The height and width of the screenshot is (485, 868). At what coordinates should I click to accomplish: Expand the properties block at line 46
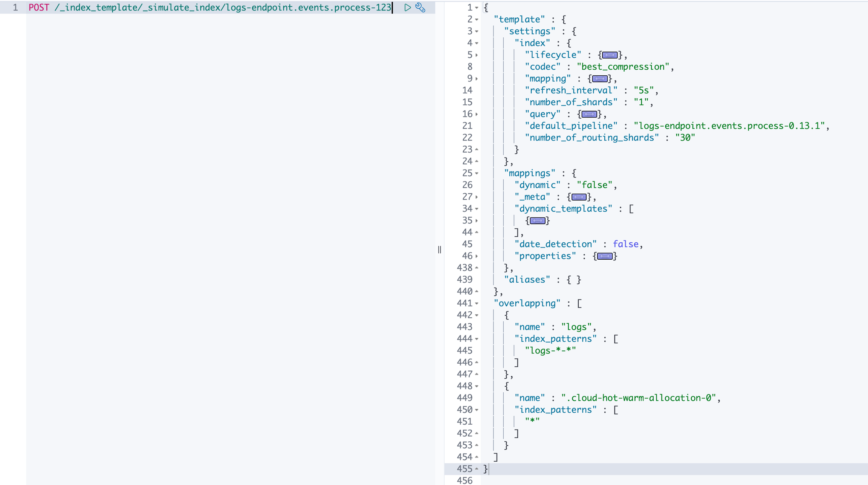coord(477,256)
